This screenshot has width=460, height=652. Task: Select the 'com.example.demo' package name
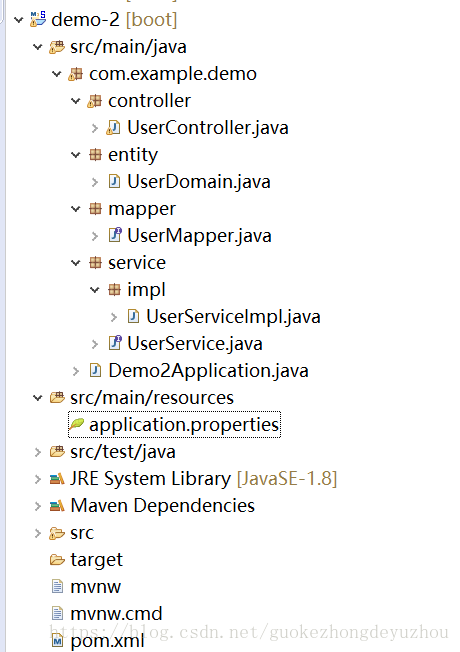173,74
